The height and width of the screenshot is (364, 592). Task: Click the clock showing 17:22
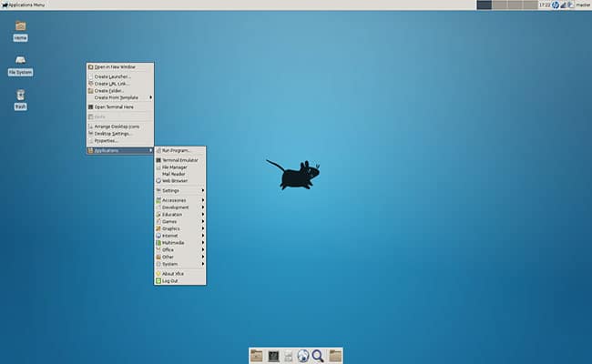coord(545,5)
